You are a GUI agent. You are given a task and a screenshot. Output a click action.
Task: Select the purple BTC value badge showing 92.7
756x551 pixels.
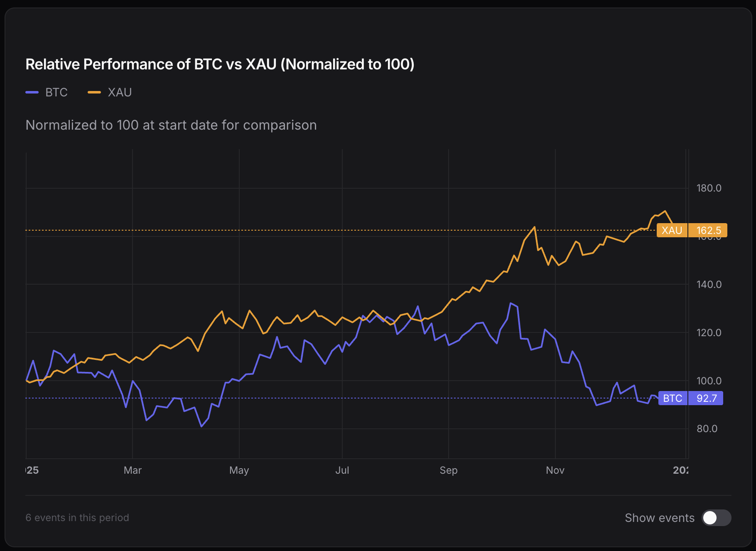tap(707, 398)
